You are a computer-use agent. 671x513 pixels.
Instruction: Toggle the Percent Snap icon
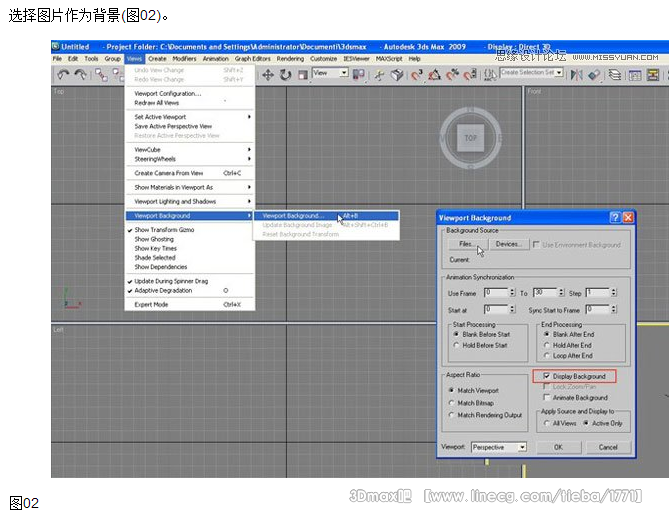click(x=452, y=75)
